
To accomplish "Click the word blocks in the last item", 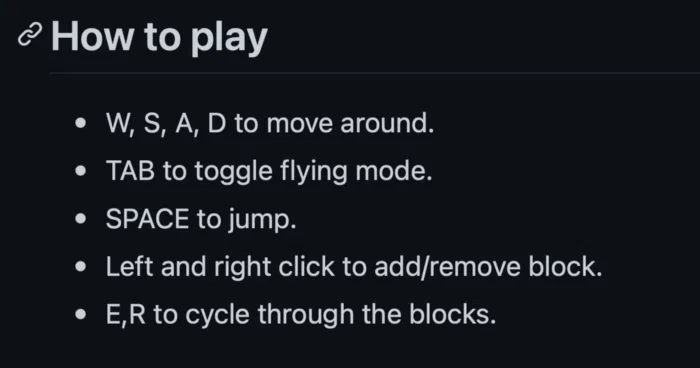I will [452, 314].
